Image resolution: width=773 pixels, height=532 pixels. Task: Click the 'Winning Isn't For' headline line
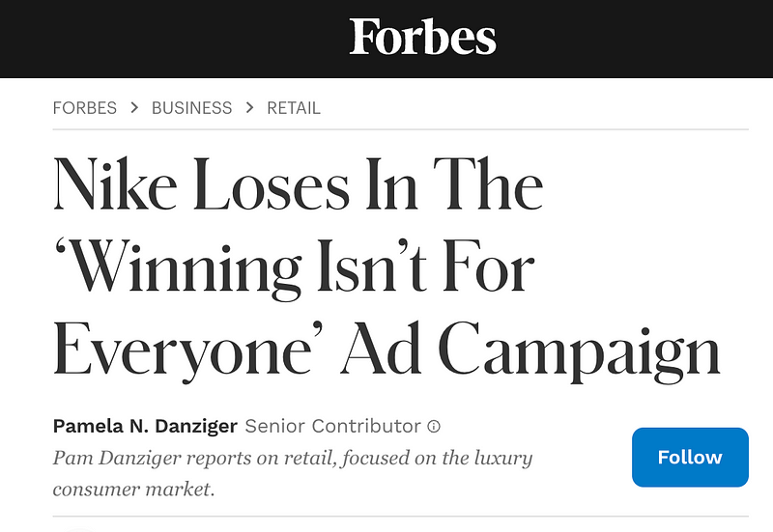(x=295, y=268)
